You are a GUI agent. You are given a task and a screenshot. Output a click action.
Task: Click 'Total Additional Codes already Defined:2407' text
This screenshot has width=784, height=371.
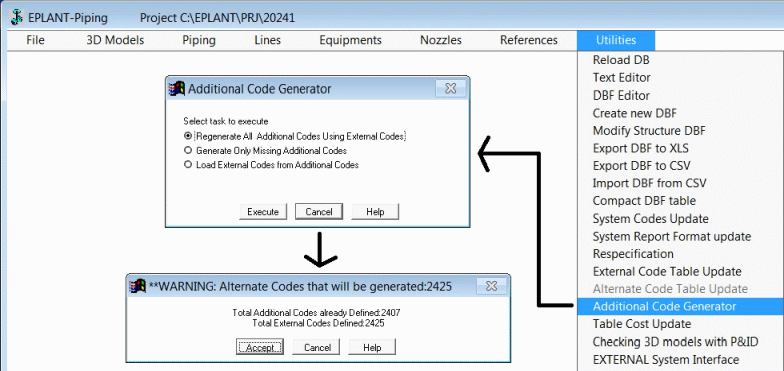click(x=316, y=313)
